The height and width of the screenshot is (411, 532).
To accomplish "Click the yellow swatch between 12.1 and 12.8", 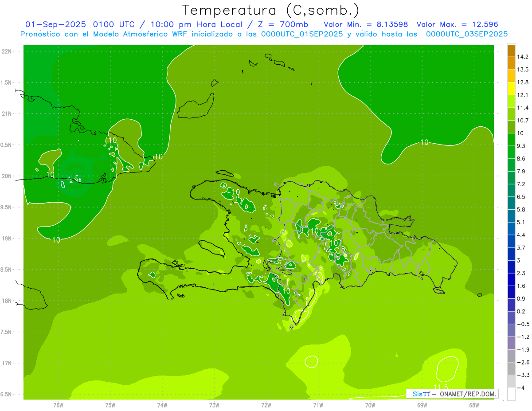I will click(511, 88).
